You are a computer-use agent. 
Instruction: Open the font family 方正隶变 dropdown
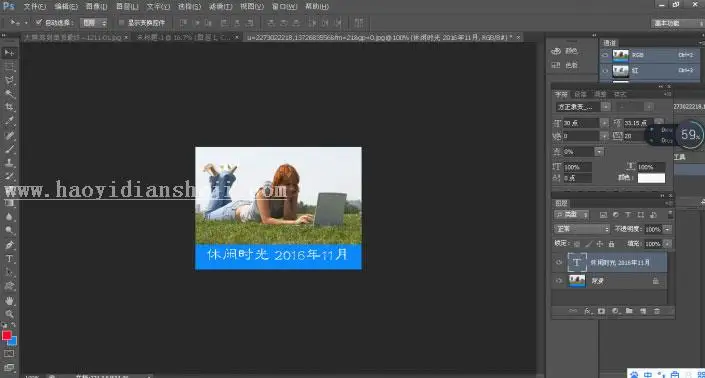point(606,107)
